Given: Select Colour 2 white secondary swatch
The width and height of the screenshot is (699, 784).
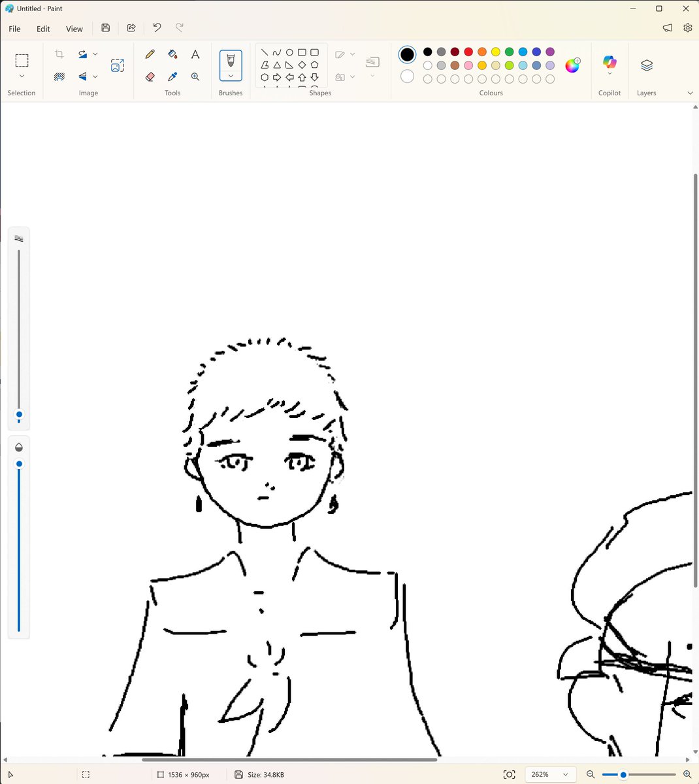Looking at the screenshot, I should click(407, 76).
